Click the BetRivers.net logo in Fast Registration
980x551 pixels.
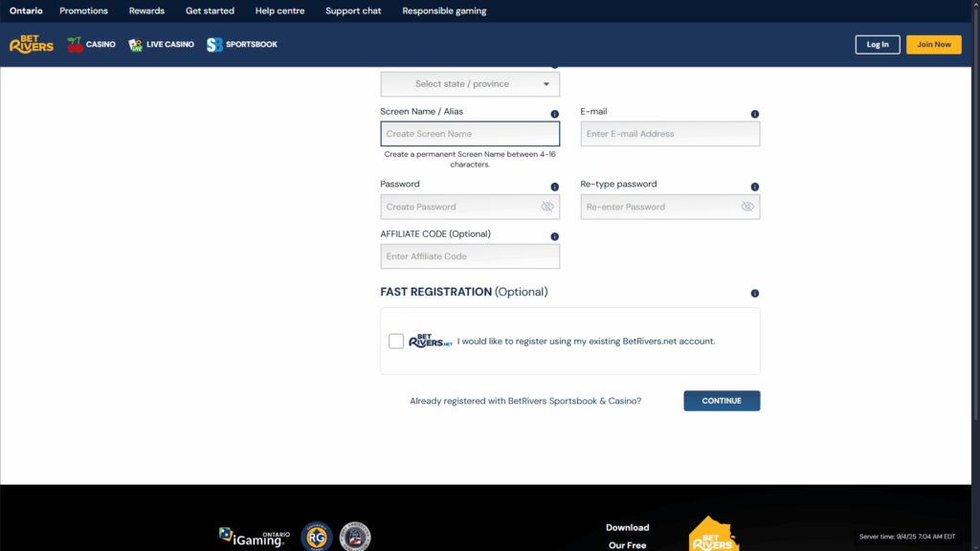coord(428,341)
